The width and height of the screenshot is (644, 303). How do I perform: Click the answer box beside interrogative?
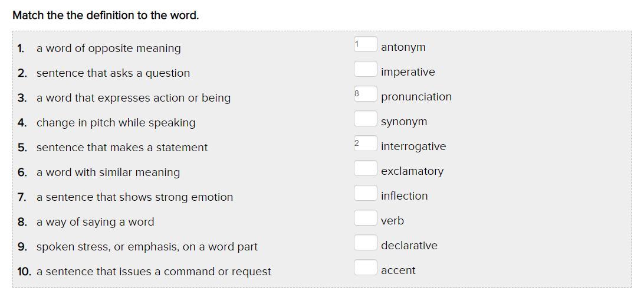(365, 144)
